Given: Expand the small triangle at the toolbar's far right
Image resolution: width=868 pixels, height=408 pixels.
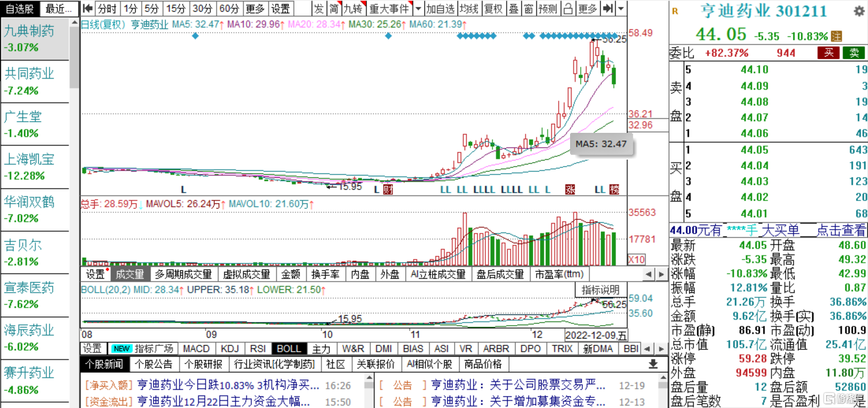Looking at the screenshot, I should tap(621, 8).
